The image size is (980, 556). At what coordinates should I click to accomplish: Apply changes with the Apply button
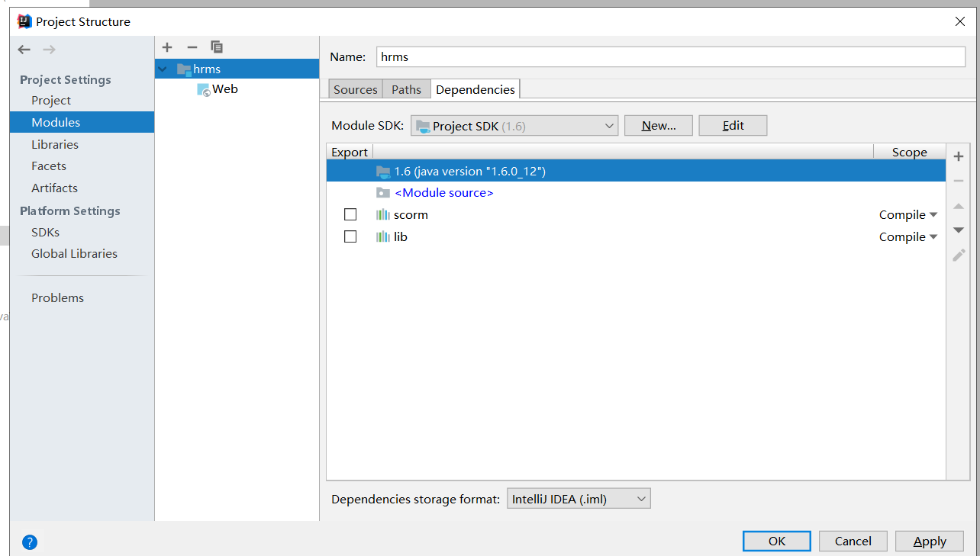coord(929,541)
